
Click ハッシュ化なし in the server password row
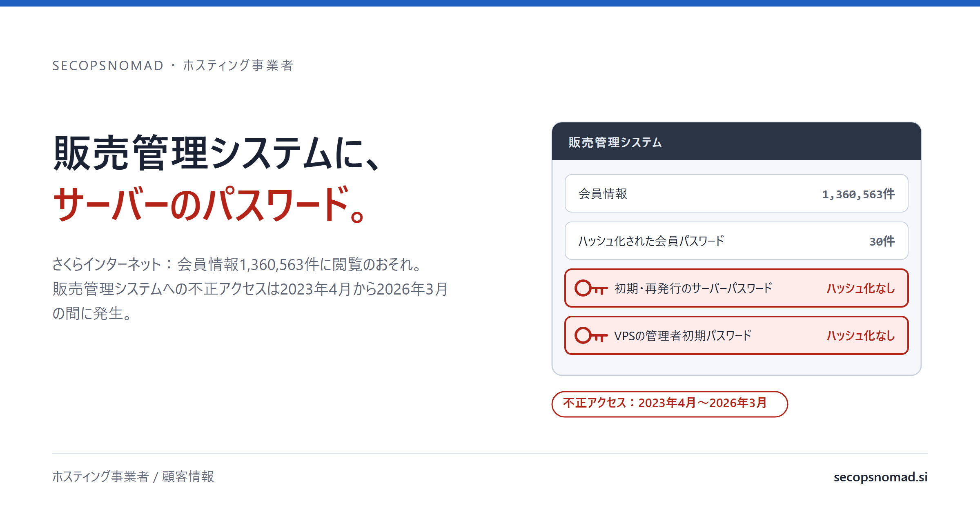pos(861,288)
